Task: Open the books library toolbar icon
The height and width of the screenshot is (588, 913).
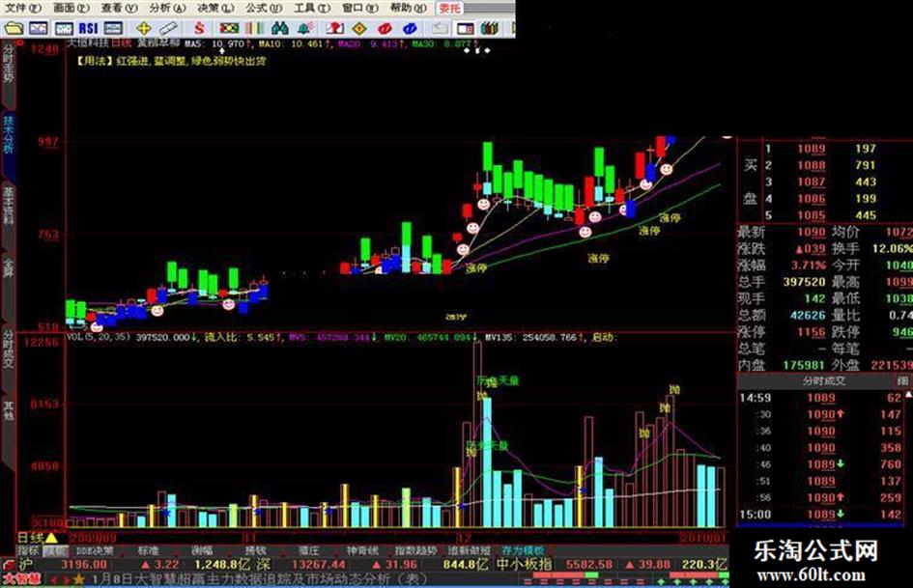Action: click(490, 28)
